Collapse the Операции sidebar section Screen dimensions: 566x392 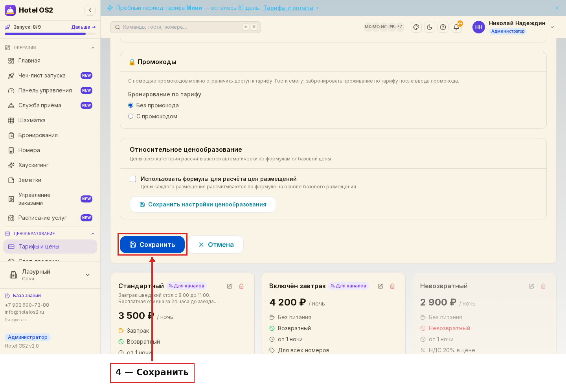pos(93,48)
